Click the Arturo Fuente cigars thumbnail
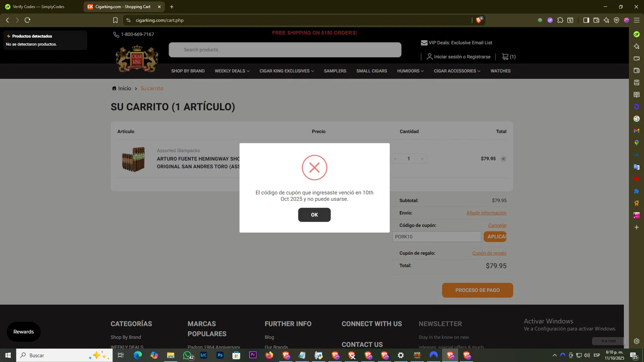 click(x=134, y=159)
